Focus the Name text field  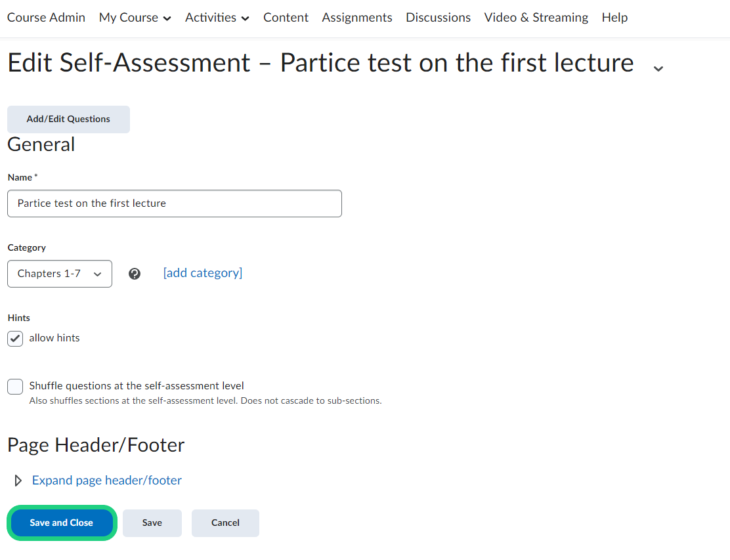pos(175,204)
